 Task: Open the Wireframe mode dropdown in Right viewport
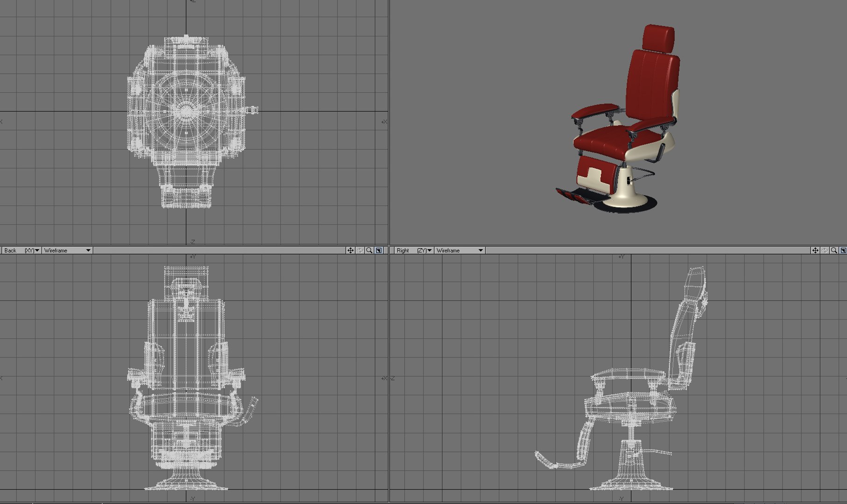tap(459, 251)
